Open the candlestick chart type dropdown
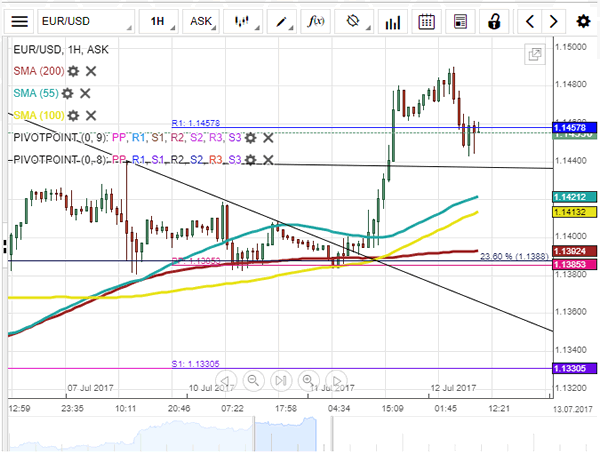Viewport: 600px width, 455px height. 243,21
